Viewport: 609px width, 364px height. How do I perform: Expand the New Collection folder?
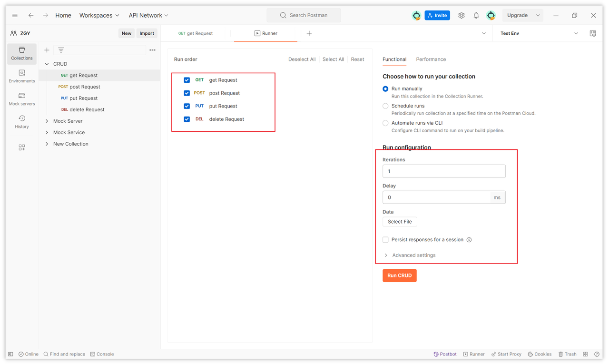point(47,144)
